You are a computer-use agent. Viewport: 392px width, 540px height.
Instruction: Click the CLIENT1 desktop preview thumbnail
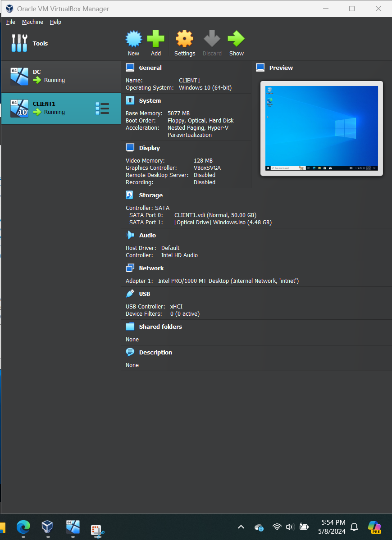(322, 128)
